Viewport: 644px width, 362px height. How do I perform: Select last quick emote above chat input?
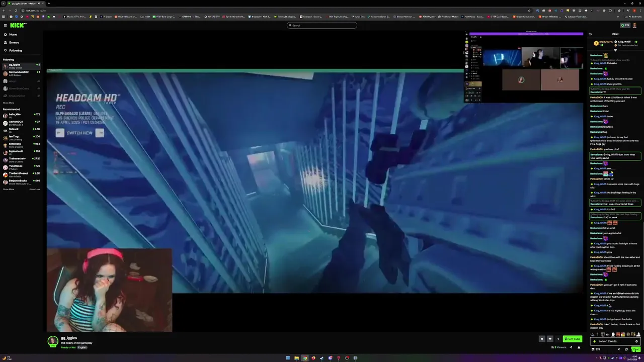tap(639, 334)
